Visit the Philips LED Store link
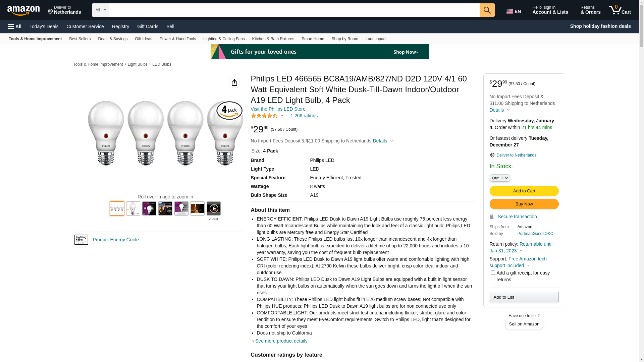 (278, 109)
